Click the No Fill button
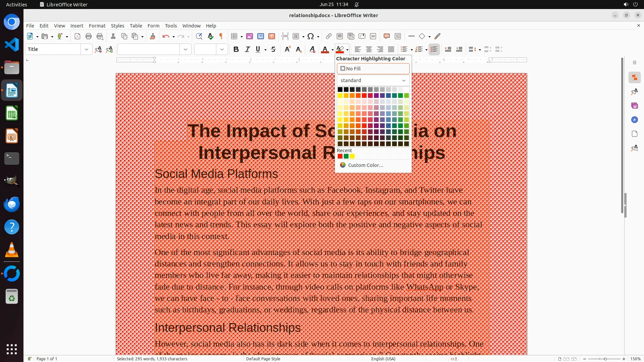The image size is (644, 362). click(x=373, y=69)
